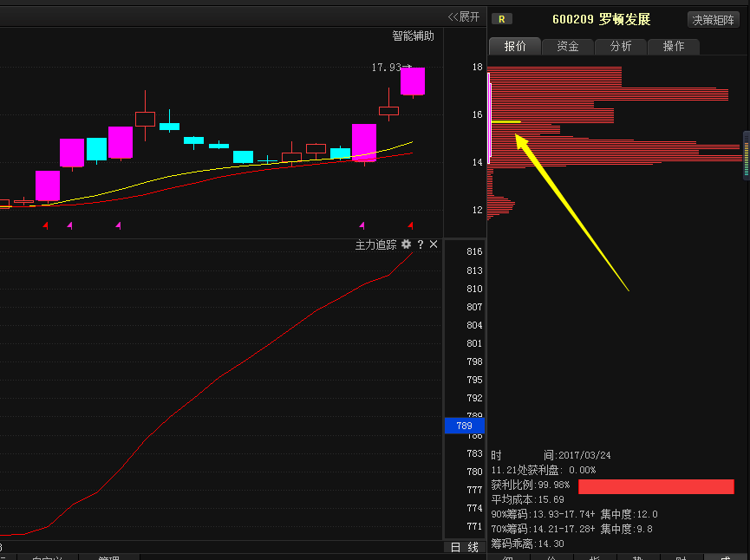This screenshot has height=560, width=750.
Task: Click the rightmost red triangle signal marker
Action: [x=410, y=225]
